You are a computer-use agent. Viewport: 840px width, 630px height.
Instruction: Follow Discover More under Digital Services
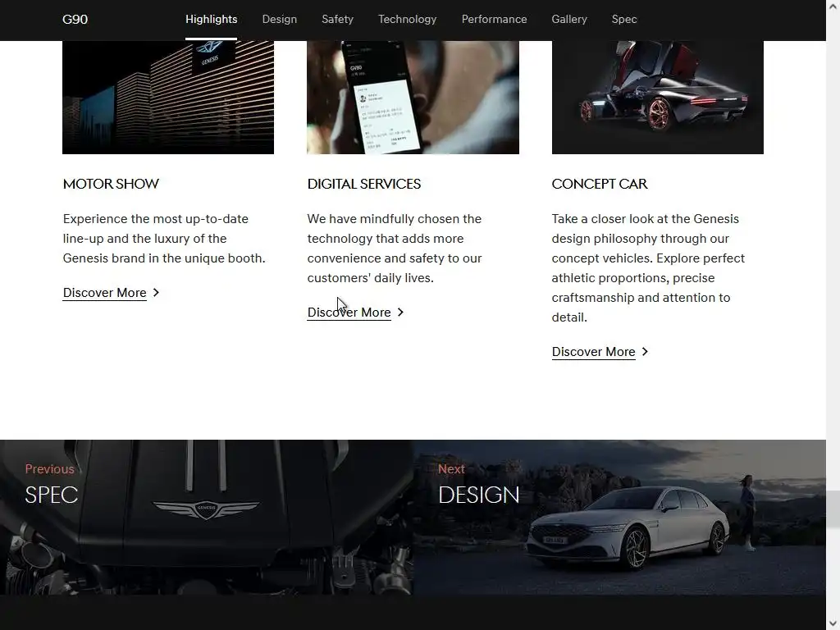[x=349, y=313]
